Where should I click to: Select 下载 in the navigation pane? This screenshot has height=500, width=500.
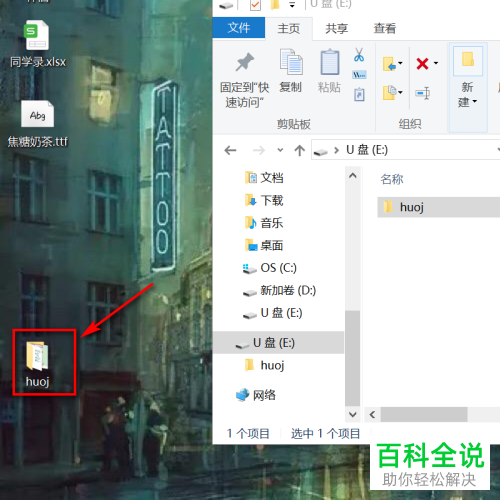click(x=264, y=200)
